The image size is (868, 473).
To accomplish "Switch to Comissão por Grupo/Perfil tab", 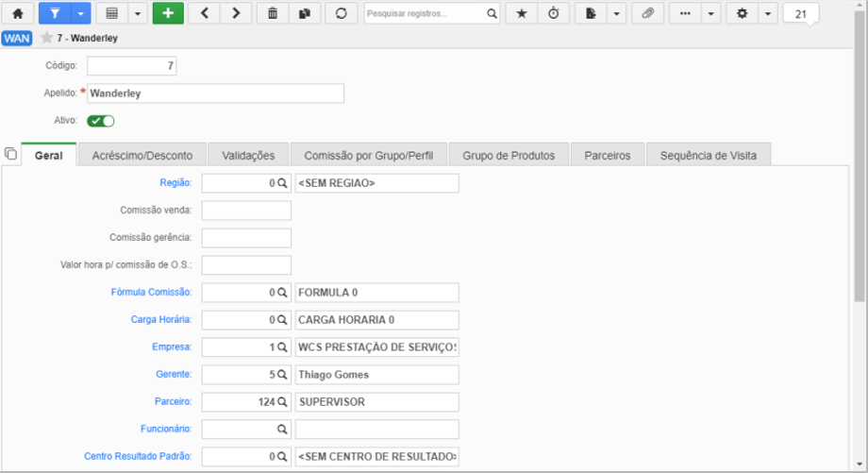I will click(x=369, y=155).
